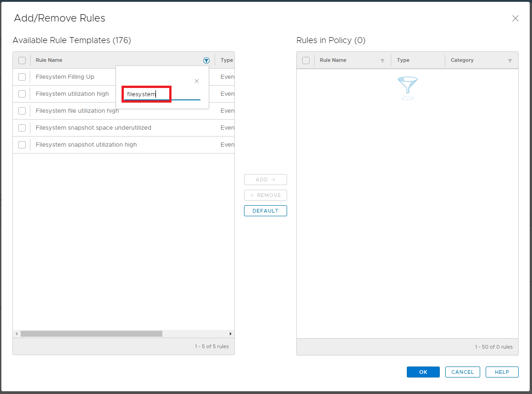Select the Filesystem Filling Up row text
Screen dimensions: 532x394
pyautogui.click(x=65, y=77)
